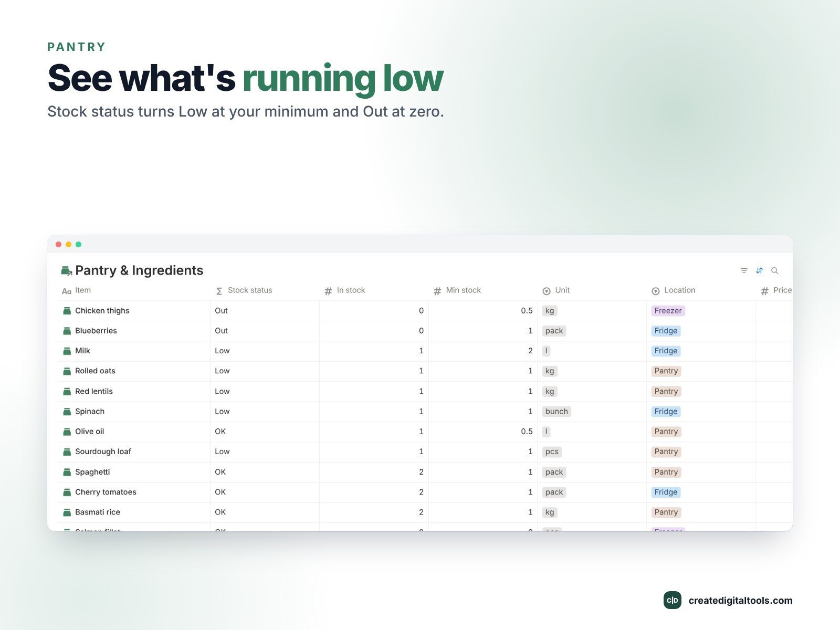Click the Pantry & Ingredients database icon
This screenshot has height=630, width=840.
coord(67,271)
